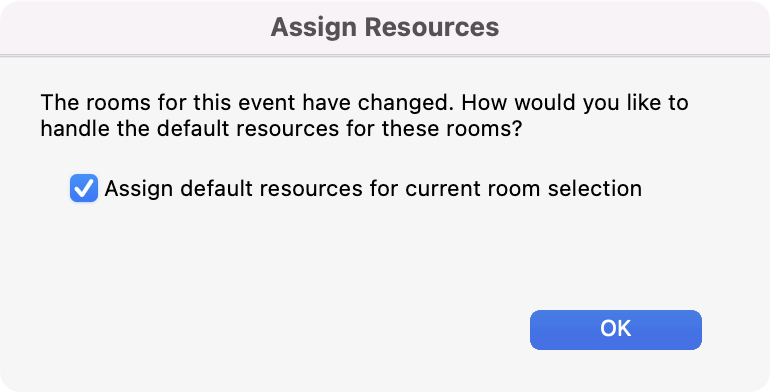Toggle default resources for current room selection
770x392 pixels.
pos(84,188)
